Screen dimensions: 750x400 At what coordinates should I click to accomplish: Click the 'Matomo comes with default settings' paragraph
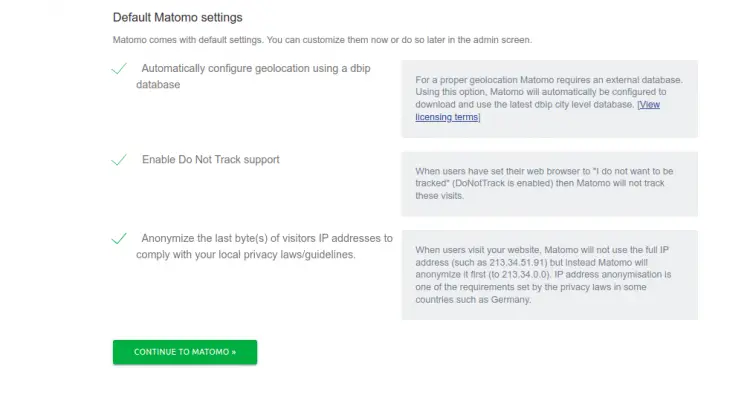pos(322,40)
